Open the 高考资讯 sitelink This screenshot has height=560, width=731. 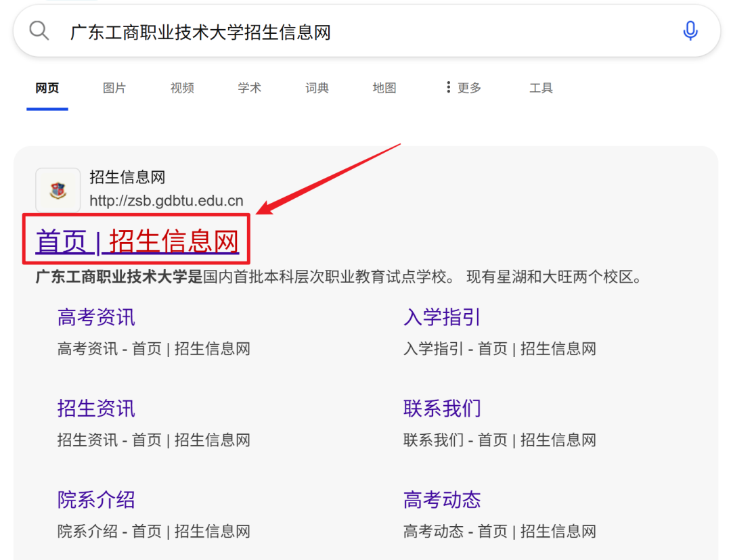click(96, 317)
